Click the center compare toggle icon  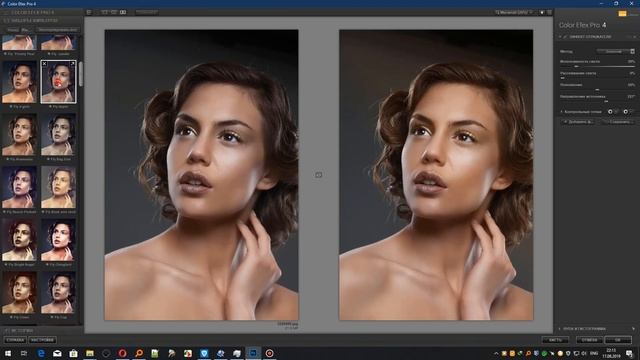(x=319, y=175)
